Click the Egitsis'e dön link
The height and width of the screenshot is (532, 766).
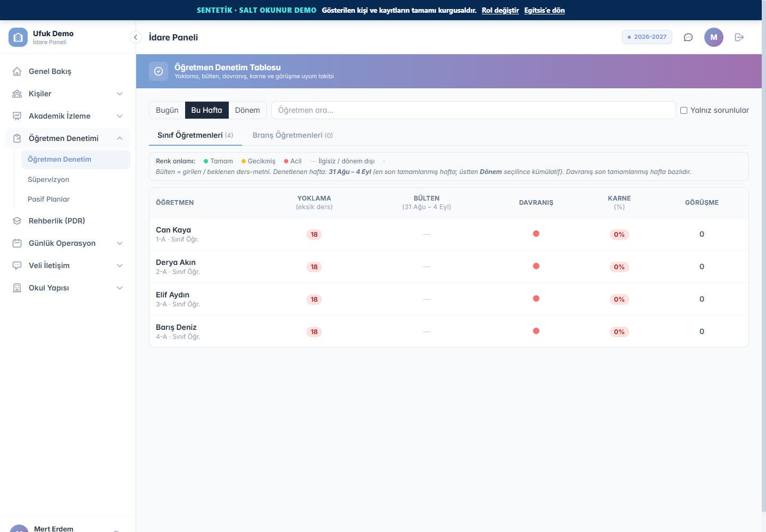coord(544,10)
